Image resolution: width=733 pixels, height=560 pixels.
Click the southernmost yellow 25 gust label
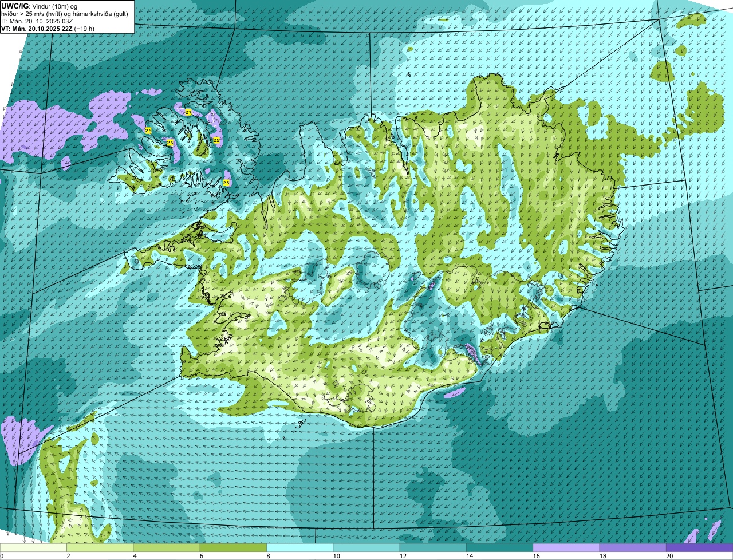[226, 183]
